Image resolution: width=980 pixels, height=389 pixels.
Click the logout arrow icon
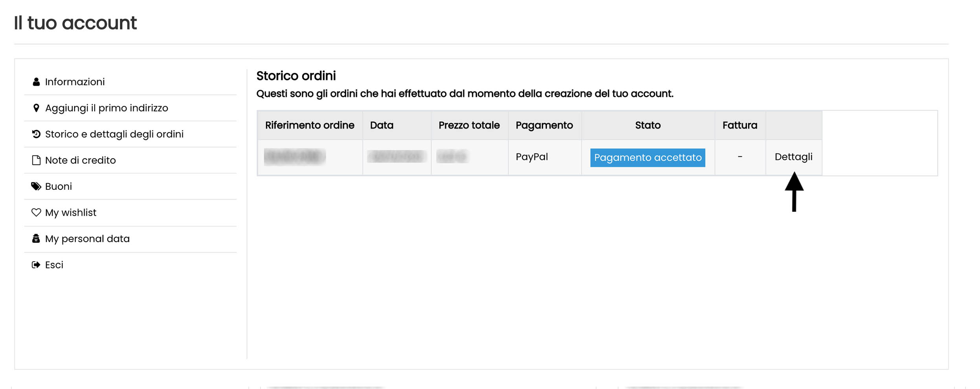coord(36,265)
